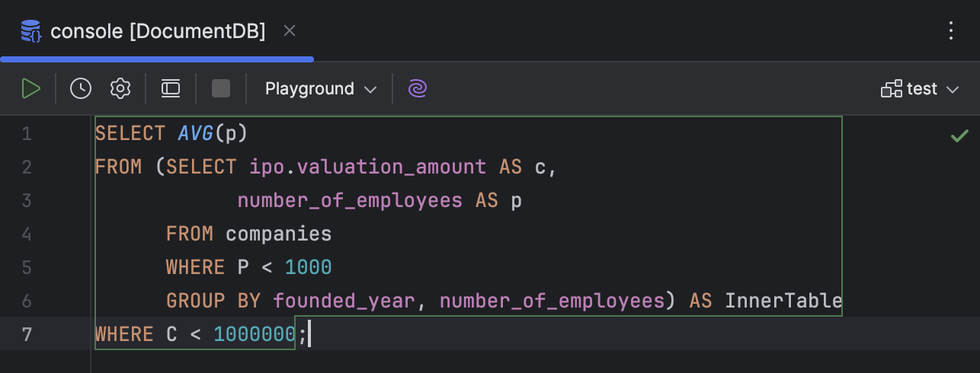Place cursor on 'companies' table name
Screen dimensions: 980x373
click(x=278, y=234)
